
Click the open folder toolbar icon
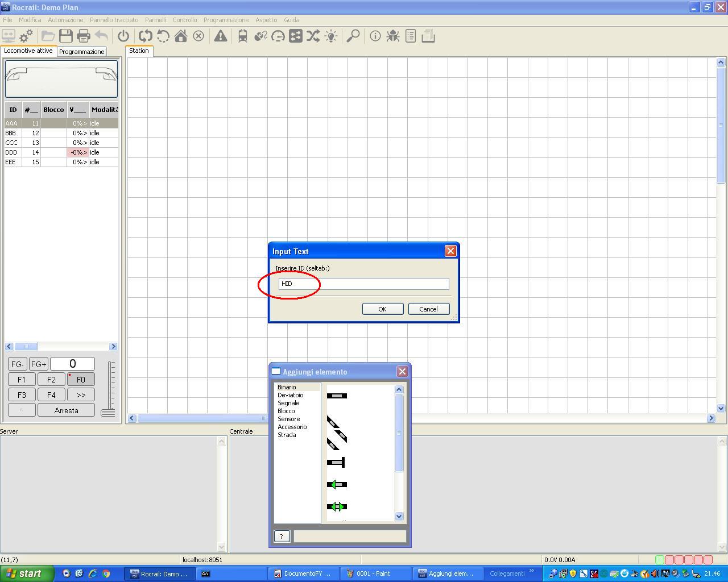point(48,36)
